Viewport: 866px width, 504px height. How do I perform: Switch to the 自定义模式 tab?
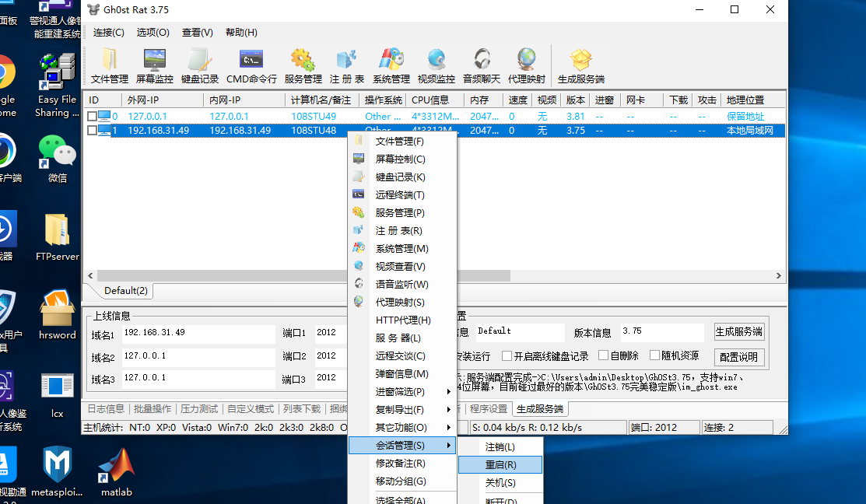point(251,409)
